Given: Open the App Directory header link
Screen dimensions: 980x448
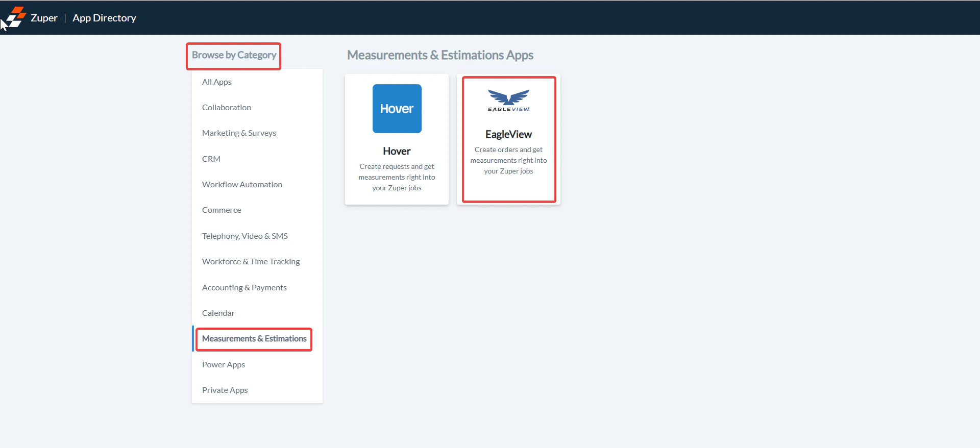Looking at the screenshot, I should click(104, 18).
